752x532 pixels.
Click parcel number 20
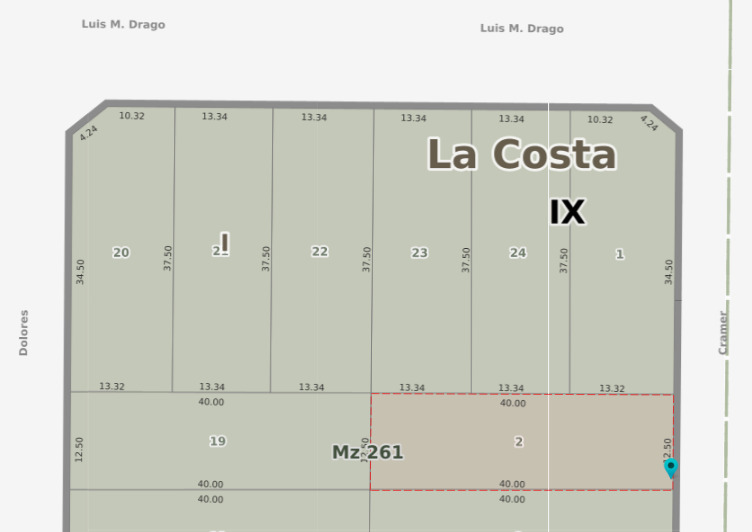coord(121,253)
